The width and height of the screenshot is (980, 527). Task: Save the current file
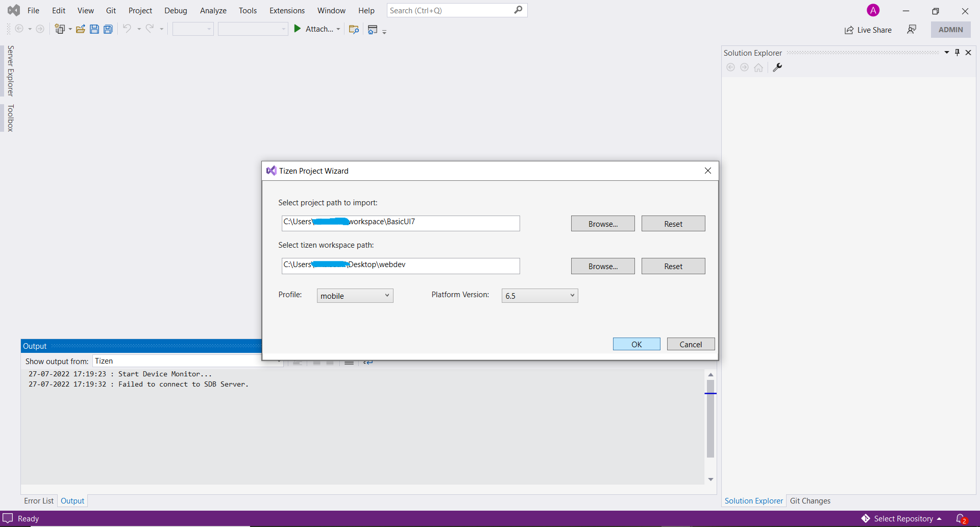point(94,29)
